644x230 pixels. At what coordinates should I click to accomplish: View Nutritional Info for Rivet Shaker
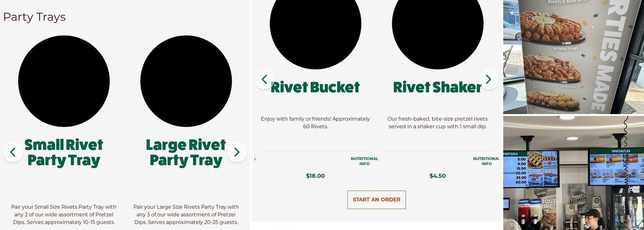[486, 161]
